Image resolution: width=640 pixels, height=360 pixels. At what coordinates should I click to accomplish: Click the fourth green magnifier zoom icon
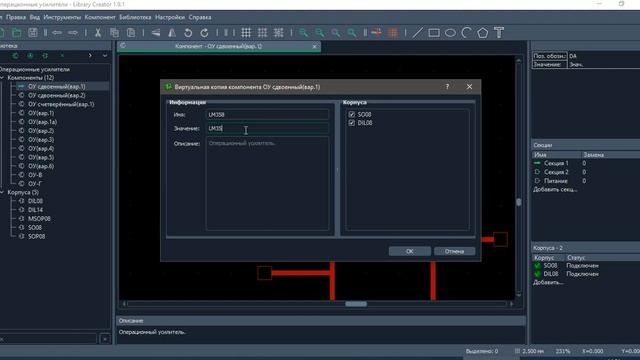coord(352,33)
